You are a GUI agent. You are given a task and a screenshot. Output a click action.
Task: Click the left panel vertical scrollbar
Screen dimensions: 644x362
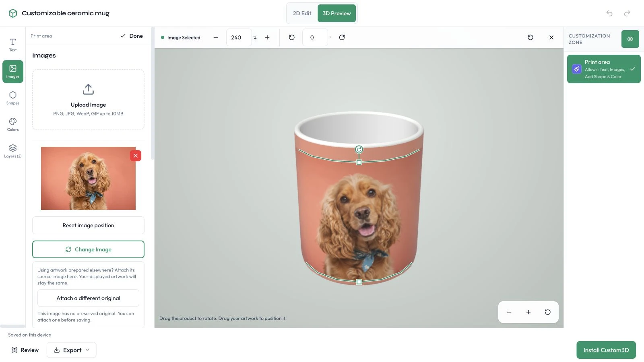click(153, 93)
